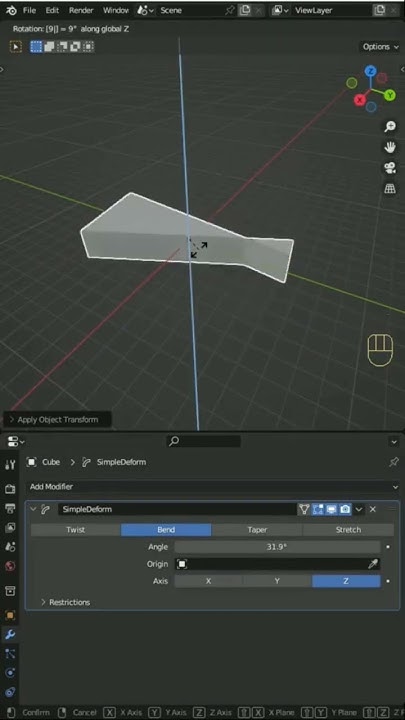This screenshot has width=405, height=720.
Task: Click the Z axis on navigation gizmo
Action: tap(371, 71)
